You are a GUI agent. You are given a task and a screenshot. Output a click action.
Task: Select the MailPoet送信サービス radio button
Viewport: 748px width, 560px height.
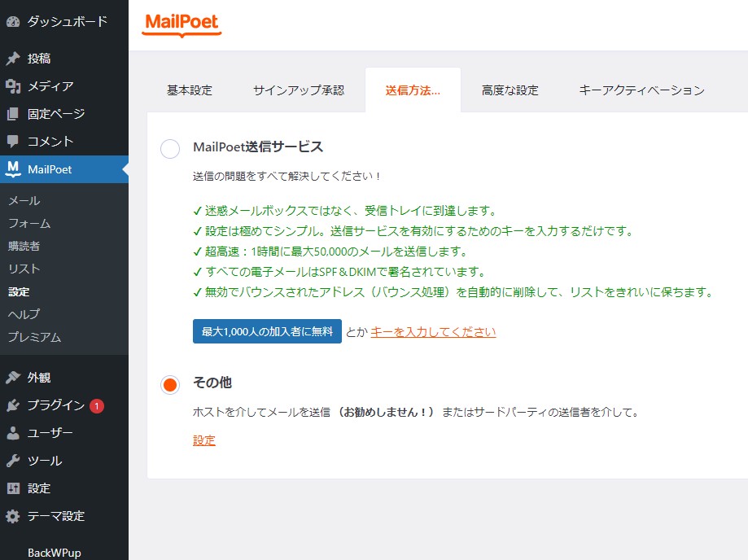(170, 149)
